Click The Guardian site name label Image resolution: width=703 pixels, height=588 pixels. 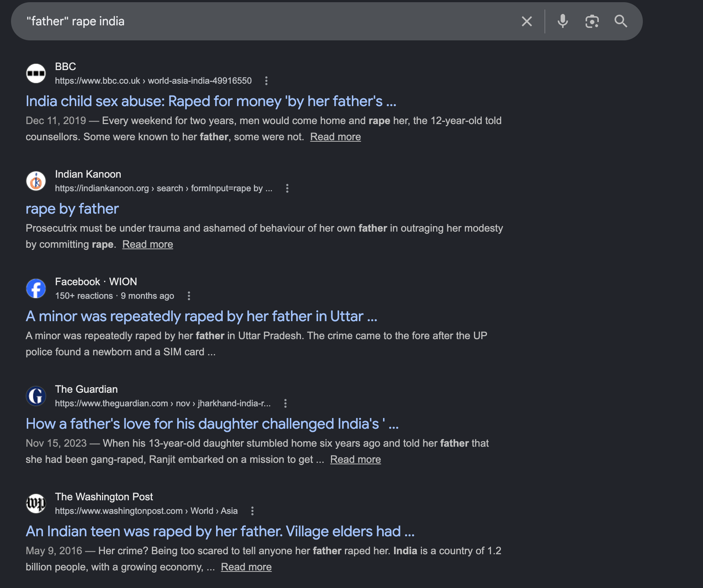tap(86, 389)
